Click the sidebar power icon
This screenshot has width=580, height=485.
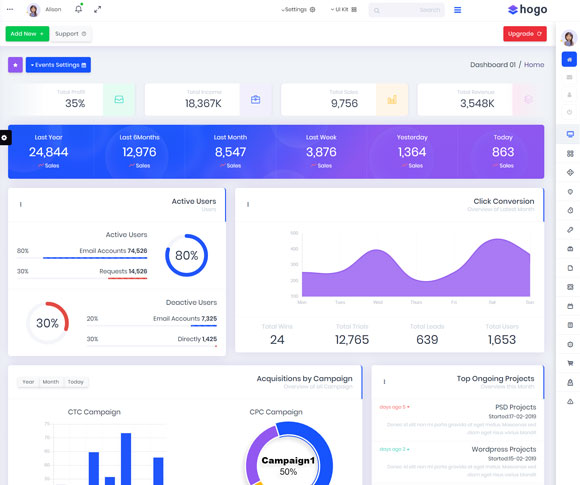click(570, 112)
